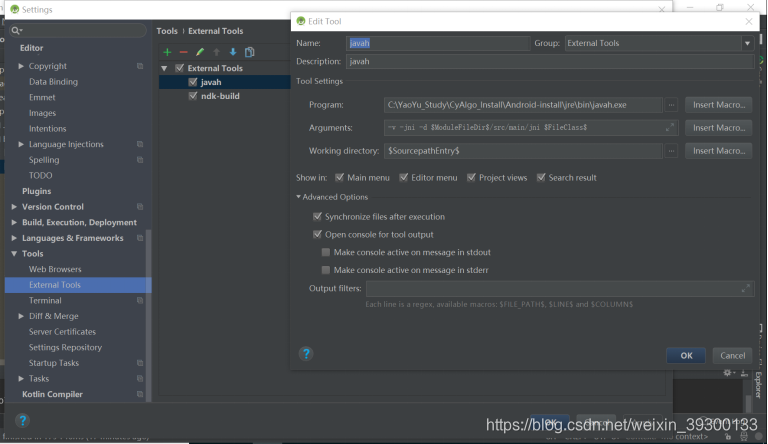Viewport: 768px width, 444px height.
Task: Browse for Program path using ellipsis button
Action: pyautogui.click(x=672, y=105)
